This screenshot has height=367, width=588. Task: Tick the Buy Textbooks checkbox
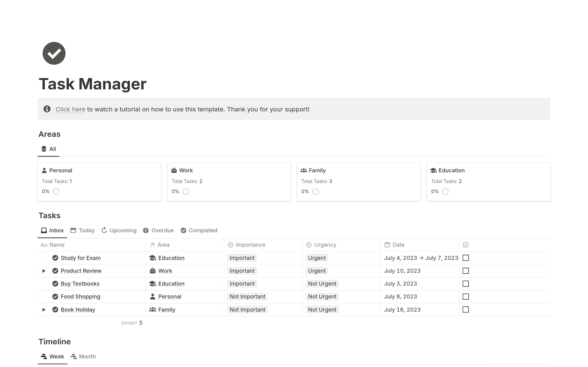pyautogui.click(x=466, y=283)
